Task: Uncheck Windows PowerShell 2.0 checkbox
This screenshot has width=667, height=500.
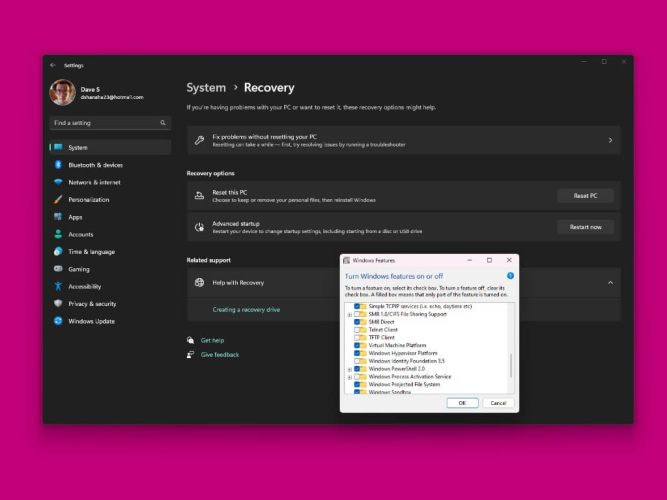Action: coord(357,369)
